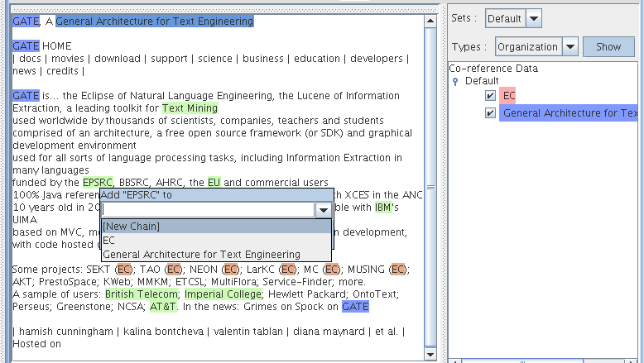This screenshot has width=644, height=363.
Task: Click the red EC color label in tree
Action: (x=508, y=96)
